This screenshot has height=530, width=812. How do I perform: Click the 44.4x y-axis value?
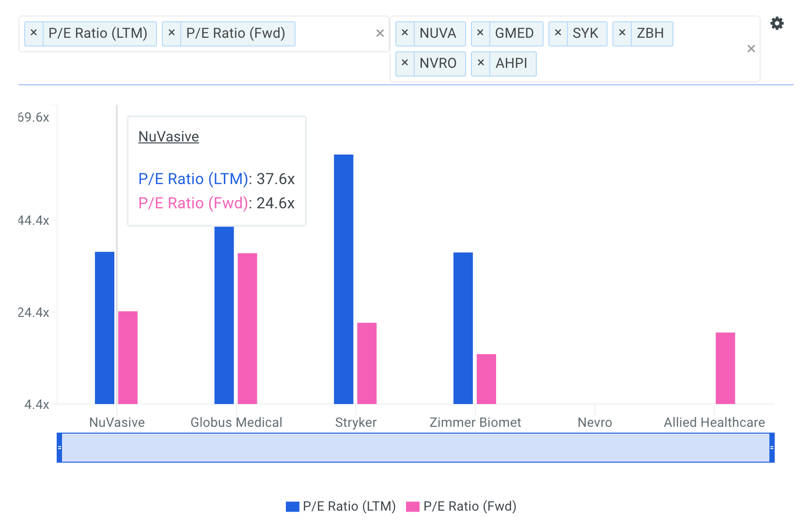click(33, 220)
